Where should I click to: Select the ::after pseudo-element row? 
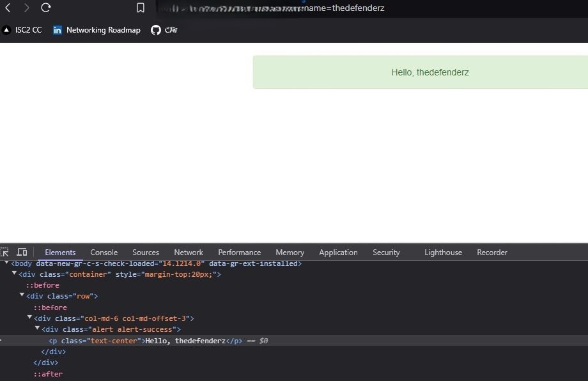(x=48, y=374)
